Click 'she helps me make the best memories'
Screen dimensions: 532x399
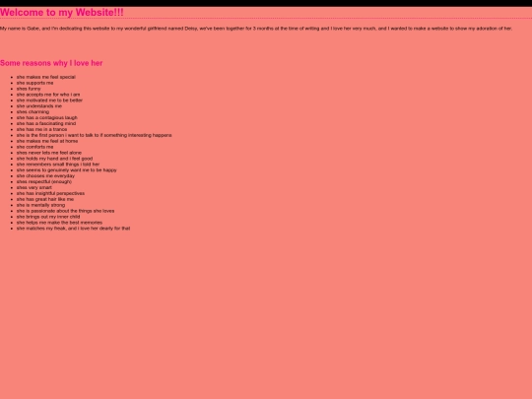pyautogui.click(x=60, y=223)
